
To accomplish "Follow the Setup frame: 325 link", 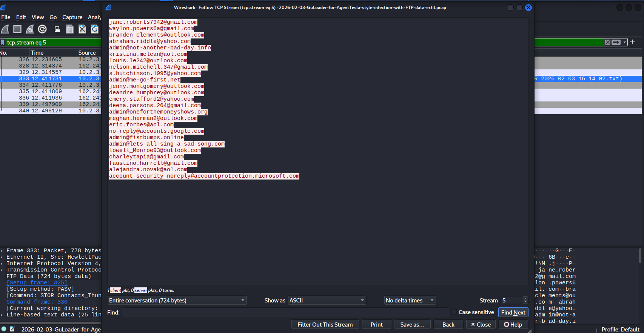I will (x=37, y=282).
